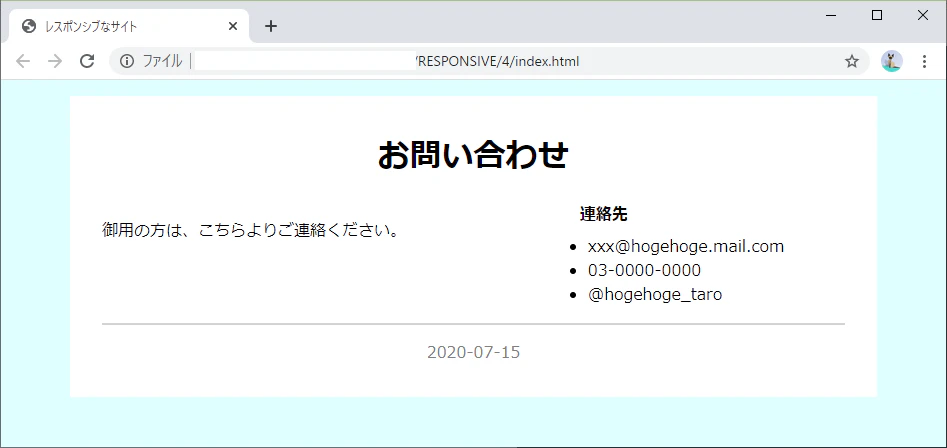947x448 pixels.
Task: Reload the page with the refresh icon
Action: pyautogui.click(x=87, y=61)
